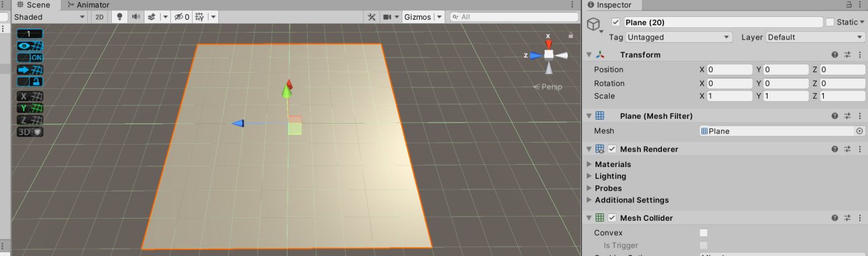
Task: Toggle scene effects layers icon
Action: [152, 17]
